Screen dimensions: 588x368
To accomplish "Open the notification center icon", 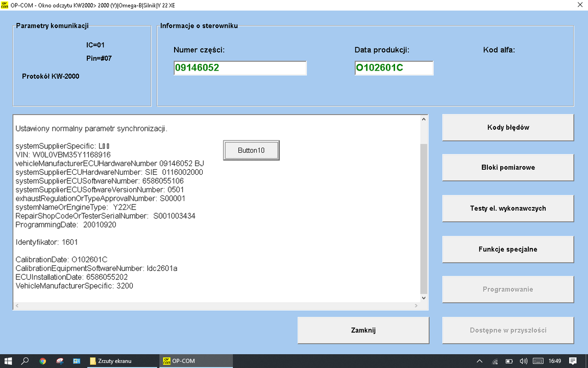I will click(573, 361).
